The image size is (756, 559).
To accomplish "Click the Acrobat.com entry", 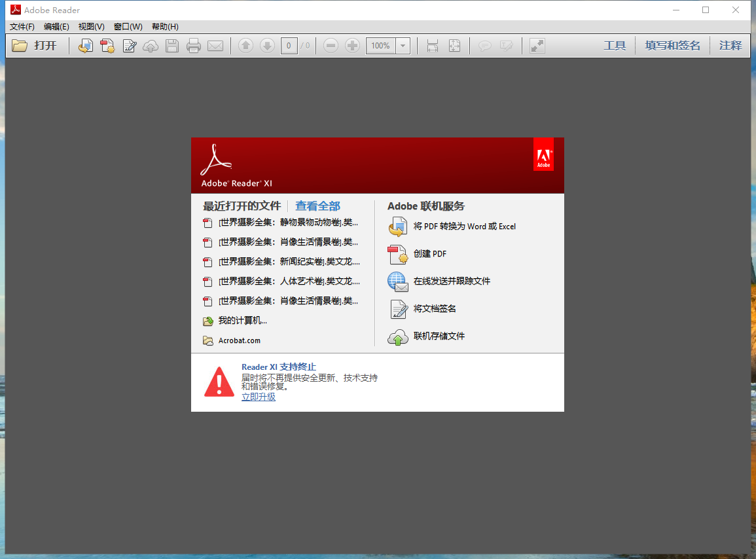I will [239, 340].
